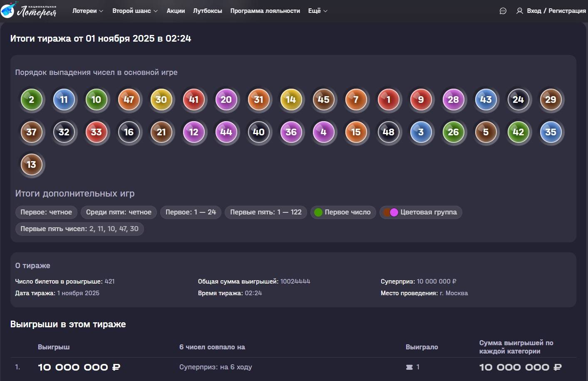Click the user profile icon
This screenshot has height=381, width=588.
[519, 11]
